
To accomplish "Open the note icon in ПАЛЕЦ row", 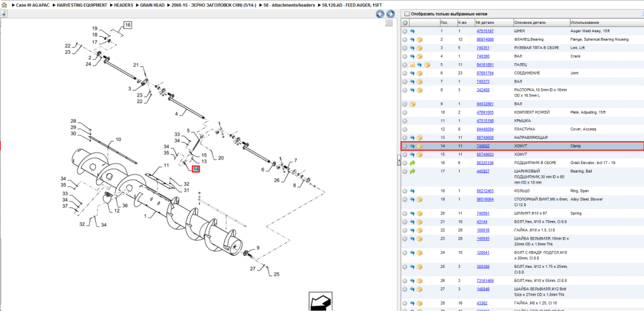I will pyautogui.click(x=412, y=65).
